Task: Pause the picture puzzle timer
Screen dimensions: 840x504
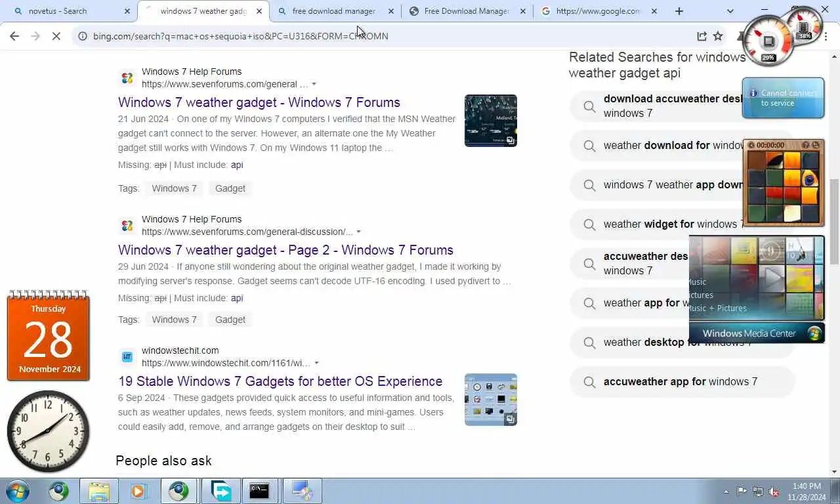Action: [x=751, y=145]
